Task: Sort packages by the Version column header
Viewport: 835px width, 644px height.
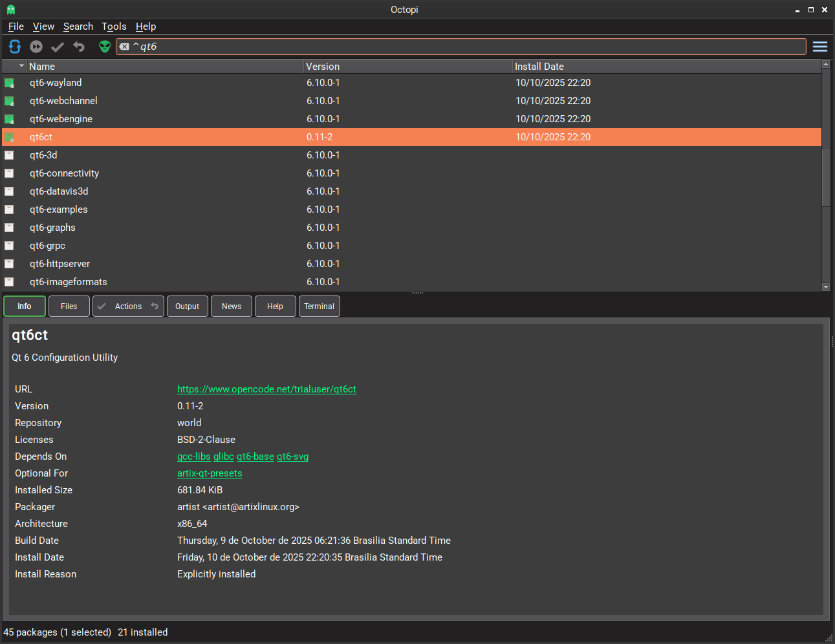Action: (408, 67)
